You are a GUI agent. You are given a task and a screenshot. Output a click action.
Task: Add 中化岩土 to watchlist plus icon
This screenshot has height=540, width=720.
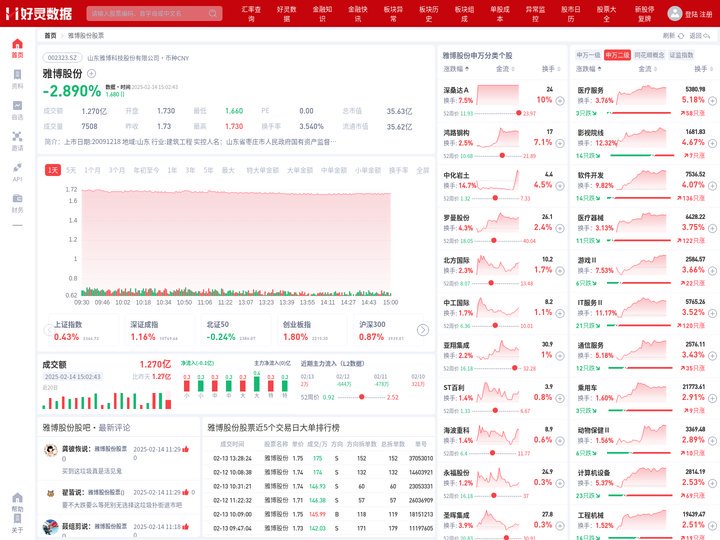(560, 186)
